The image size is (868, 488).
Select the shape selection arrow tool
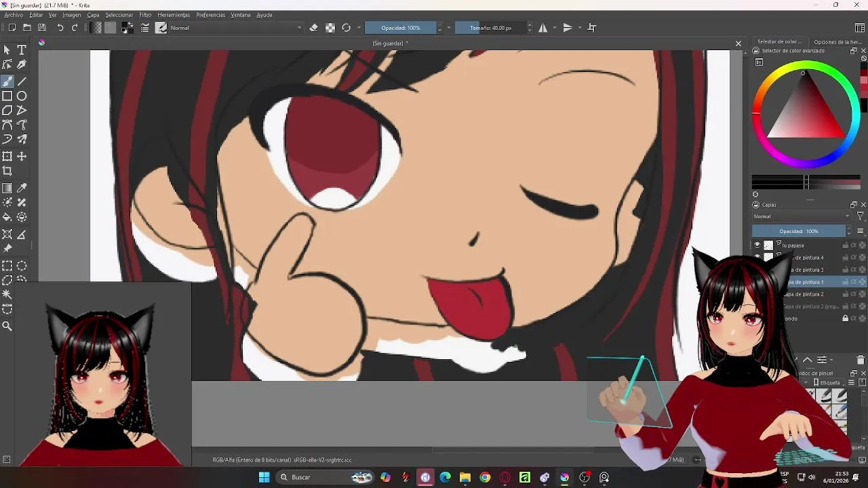[x=7, y=50]
